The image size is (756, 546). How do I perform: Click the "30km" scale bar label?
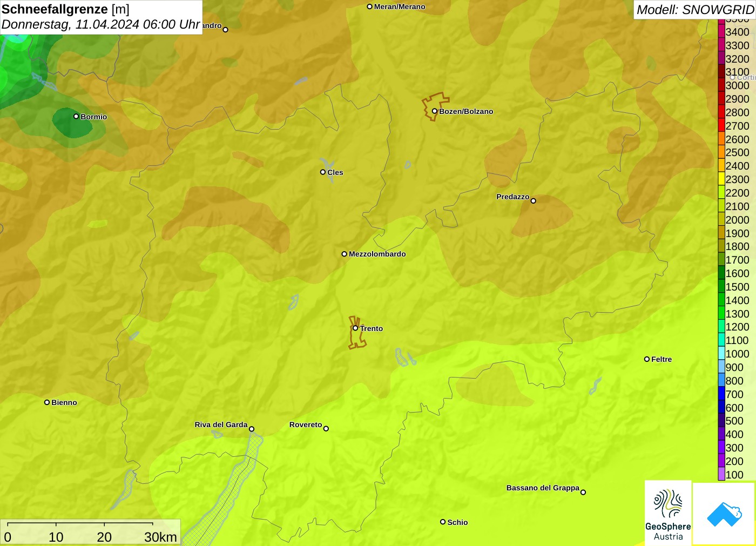160,537
